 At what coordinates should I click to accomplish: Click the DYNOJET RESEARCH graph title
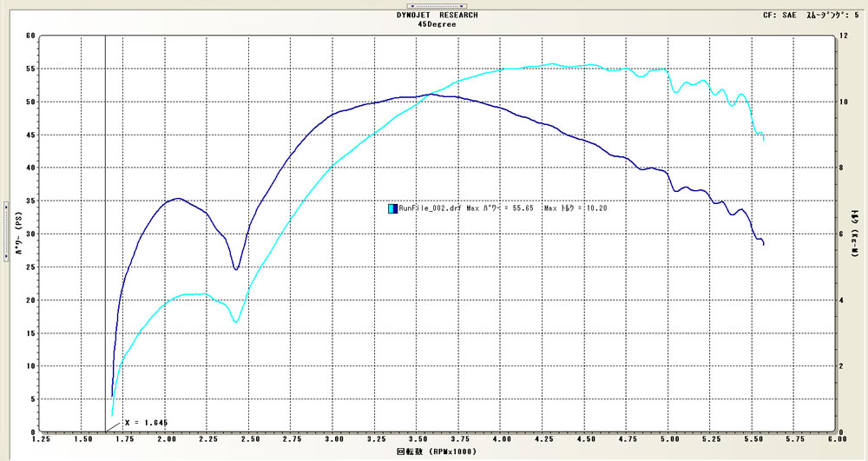tap(437, 16)
